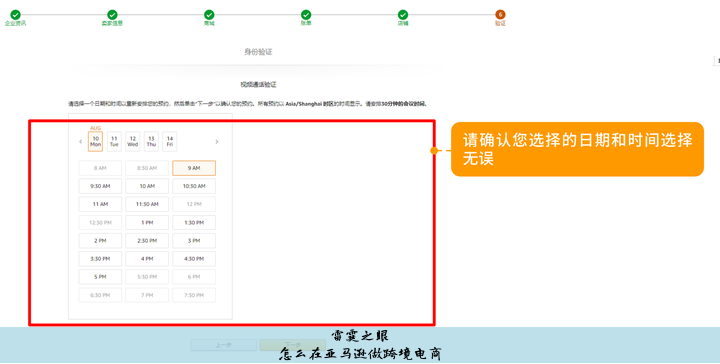Schedule the 4 PM time slot
This screenshot has width=720, height=364.
click(x=147, y=259)
